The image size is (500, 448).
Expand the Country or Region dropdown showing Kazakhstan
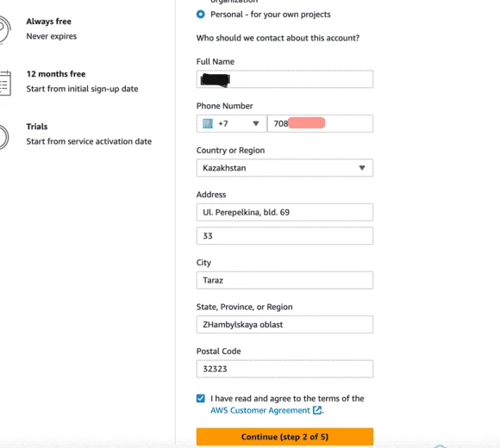[x=284, y=168]
